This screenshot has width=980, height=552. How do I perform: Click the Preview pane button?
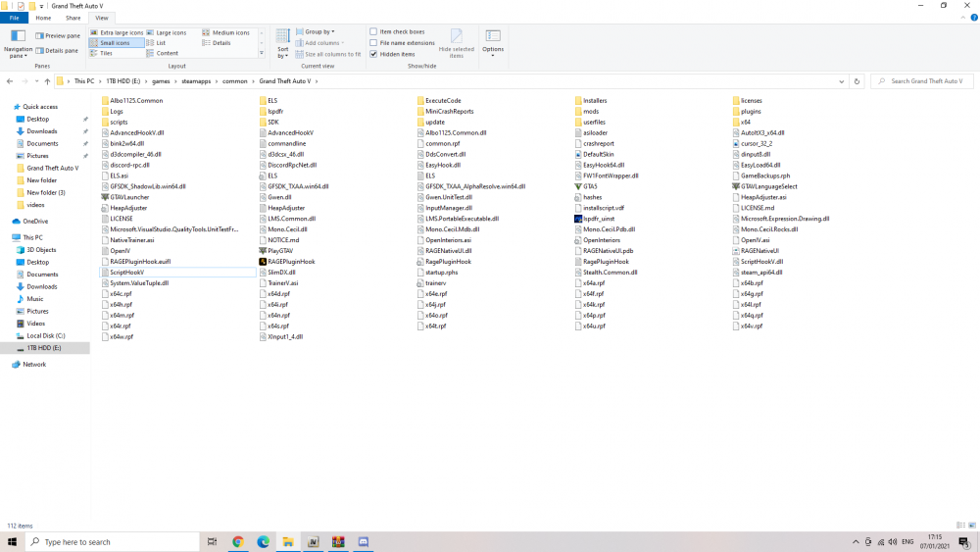(x=58, y=35)
